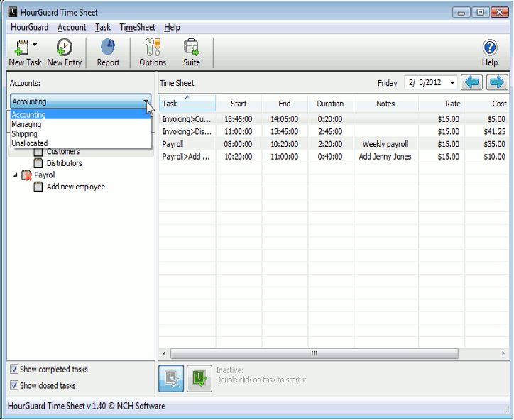This screenshot has height=420, width=514.
Task: Click the New Task toolbar icon
Action: [x=22, y=48]
